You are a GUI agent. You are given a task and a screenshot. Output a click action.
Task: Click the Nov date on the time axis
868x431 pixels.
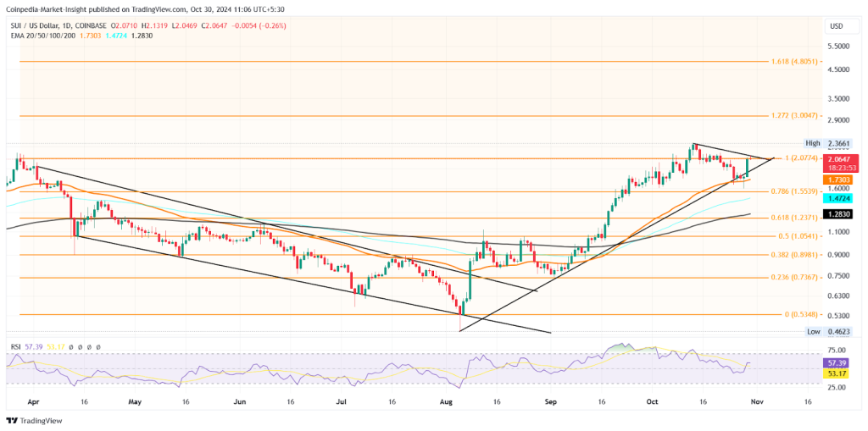(x=757, y=403)
